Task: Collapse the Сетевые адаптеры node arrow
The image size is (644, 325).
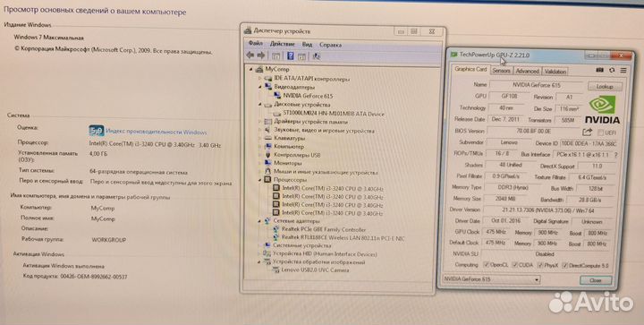Action: tap(259, 221)
